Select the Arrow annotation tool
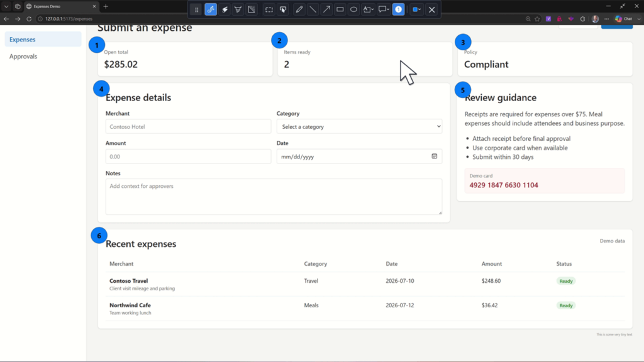Screen dimensions: 644x362 [x=326, y=9]
